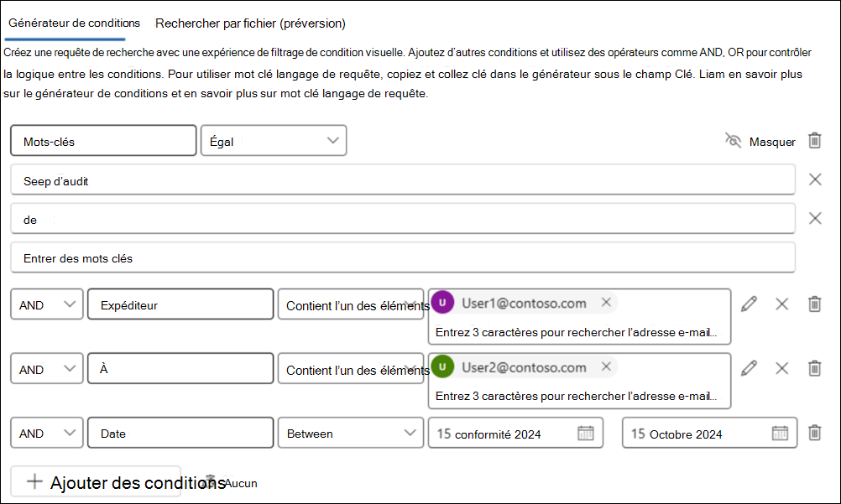
Task: Remove the User2@contoso.com chip
Action: click(606, 366)
